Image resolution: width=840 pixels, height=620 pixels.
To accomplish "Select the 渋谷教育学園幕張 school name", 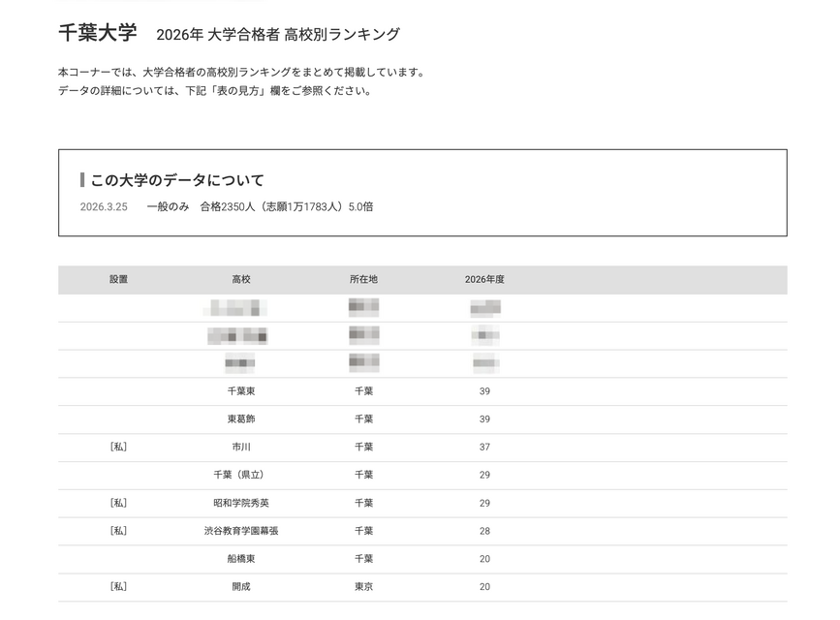I will coord(241,531).
